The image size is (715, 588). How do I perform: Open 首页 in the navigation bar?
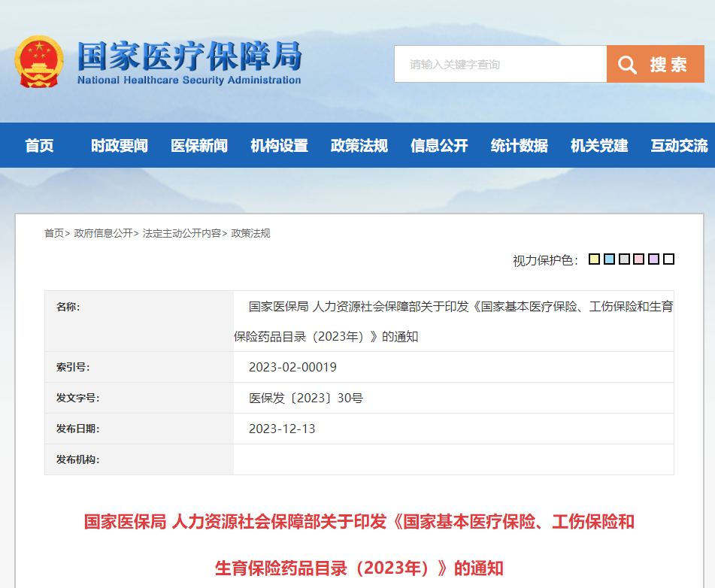coord(39,146)
